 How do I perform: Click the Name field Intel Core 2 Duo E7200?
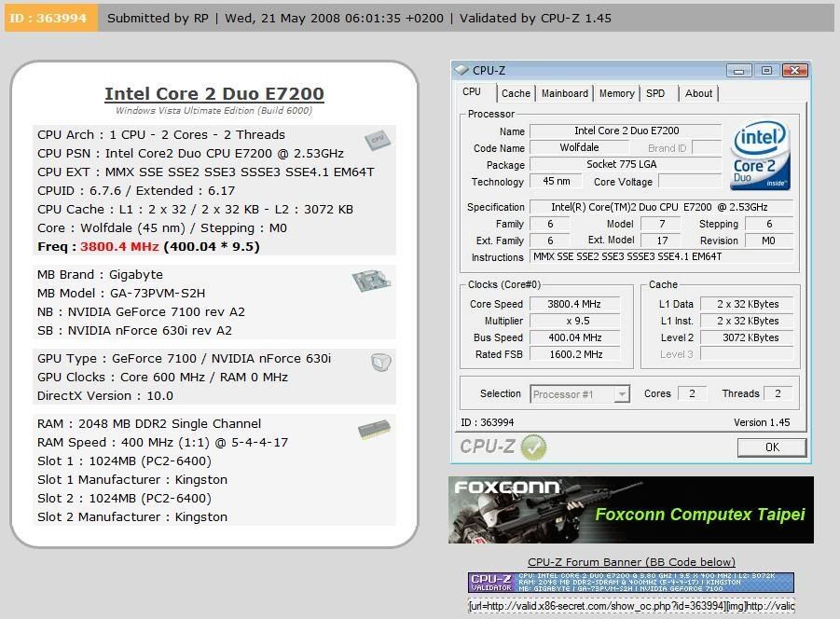[626, 131]
